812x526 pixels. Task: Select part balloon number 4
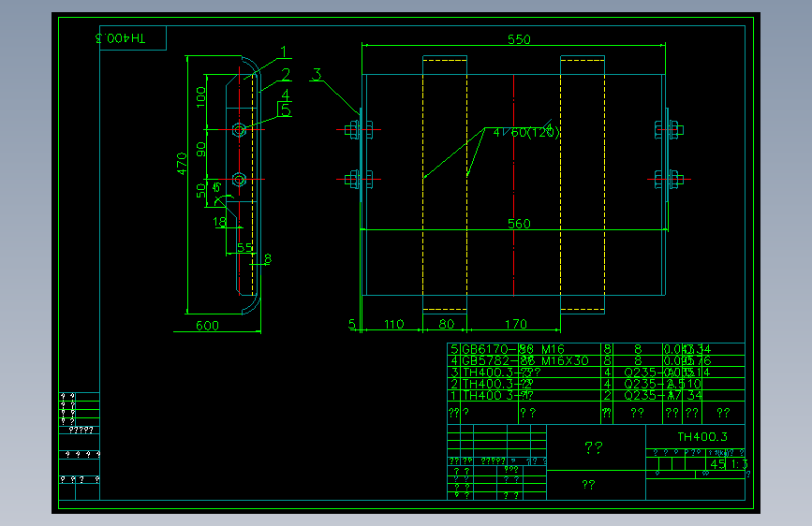(x=286, y=95)
